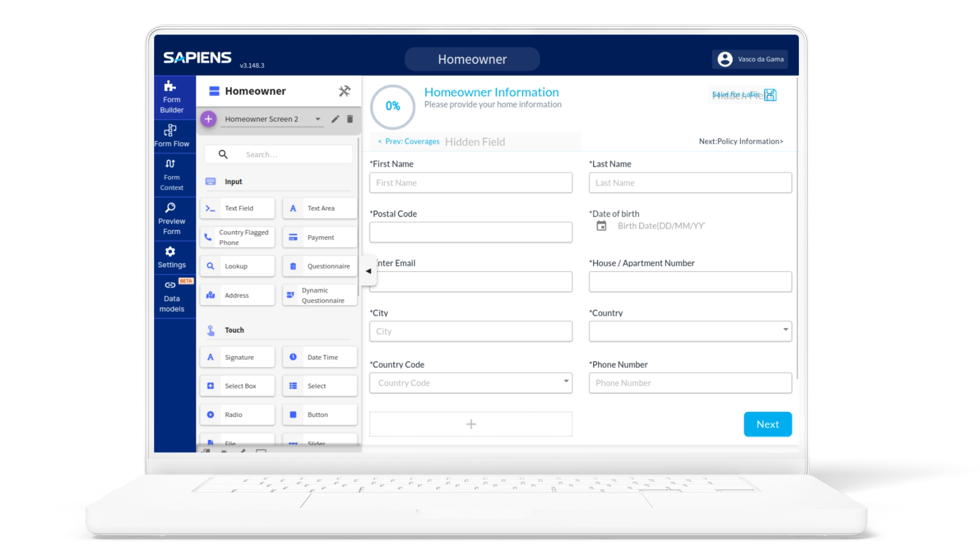Click the Save for Later floppy icon
Viewport: 980px width, 551px height.
[x=770, y=95]
